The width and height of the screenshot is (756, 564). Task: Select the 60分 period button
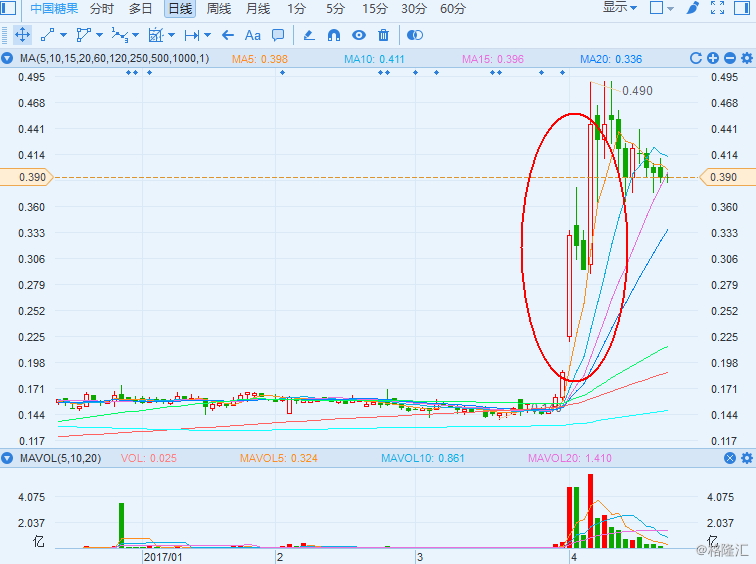click(453, 8)
